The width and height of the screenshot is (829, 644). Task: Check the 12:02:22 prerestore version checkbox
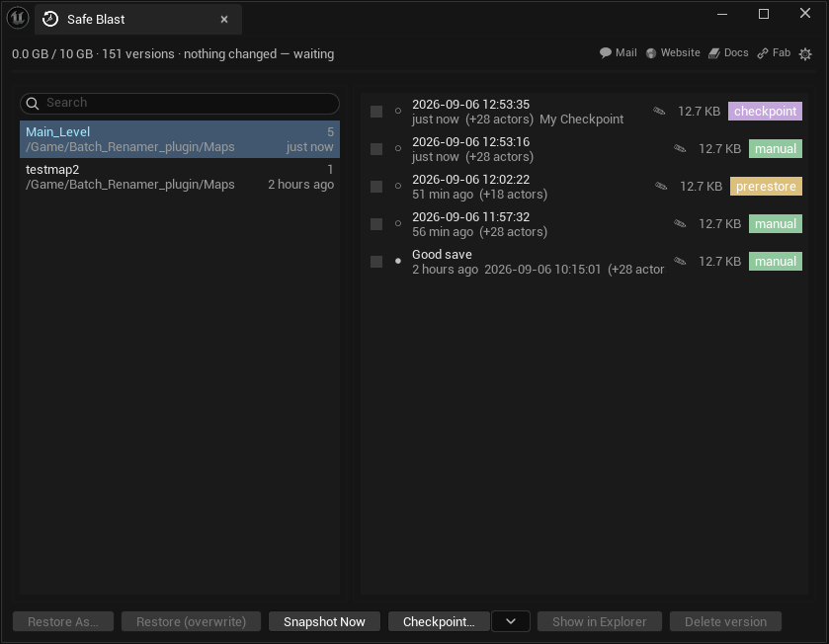tap(376, 187)
